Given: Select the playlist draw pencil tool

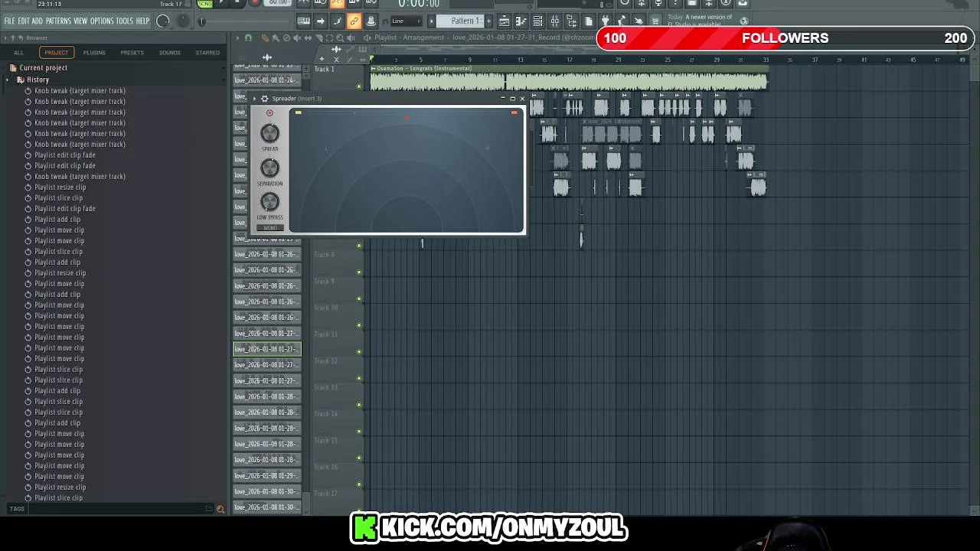Looking at the screenshot, I should click(265, 37).
